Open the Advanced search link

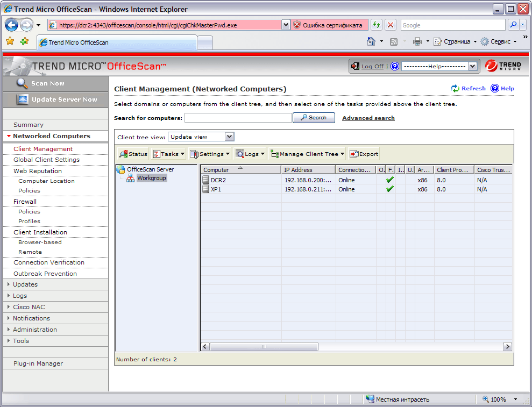(368, 118)
